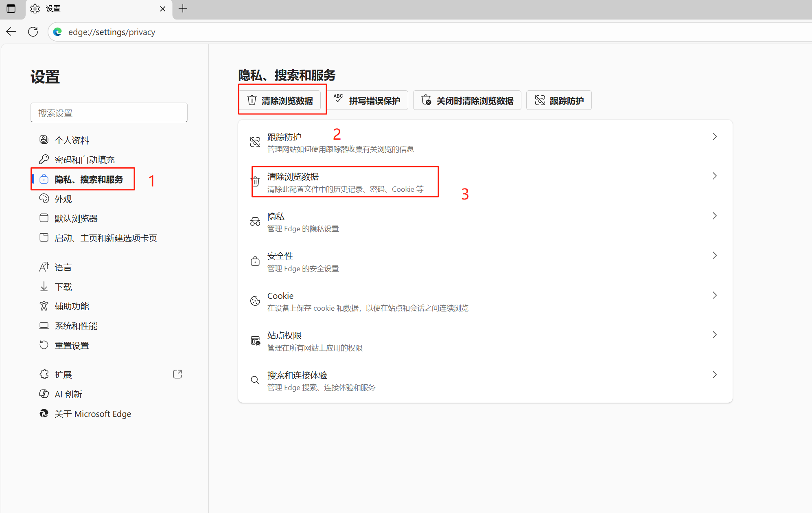812x513 pixels.
Task: Open 密码和自动填充 sidebar item
Action: [85, 160]
